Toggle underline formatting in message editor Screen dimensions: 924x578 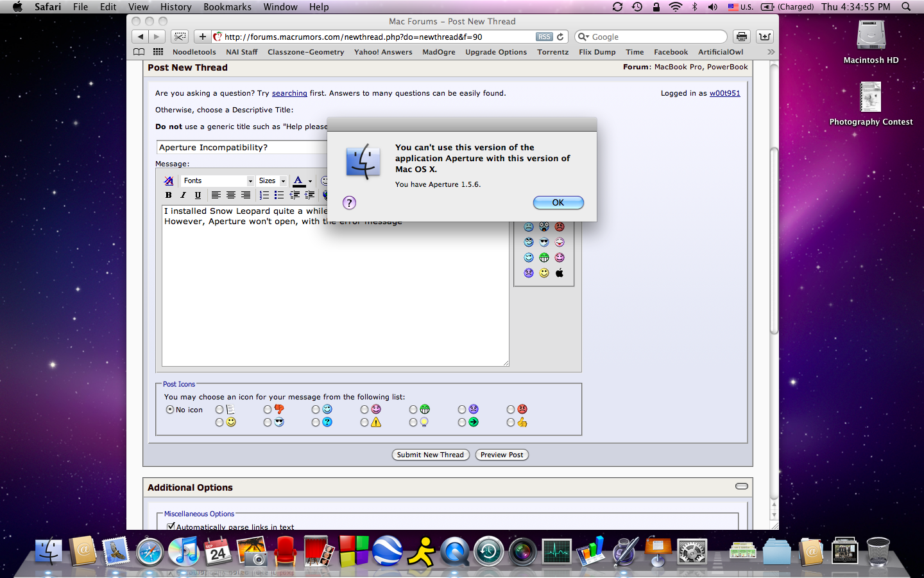click(x=198, y=195)
